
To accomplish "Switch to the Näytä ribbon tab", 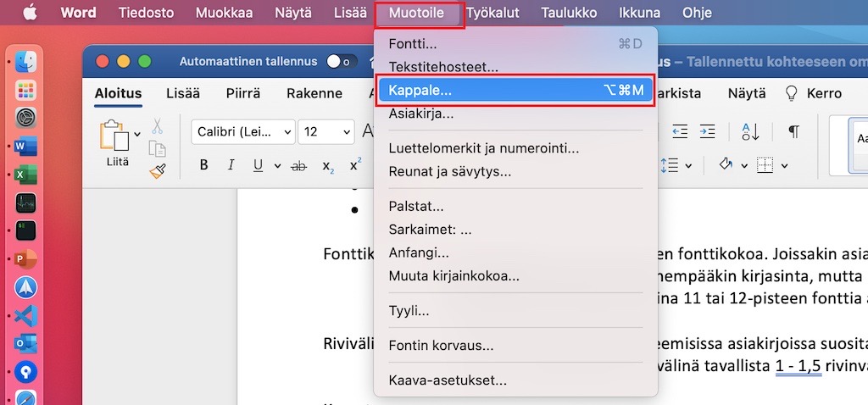I will 747,93.
